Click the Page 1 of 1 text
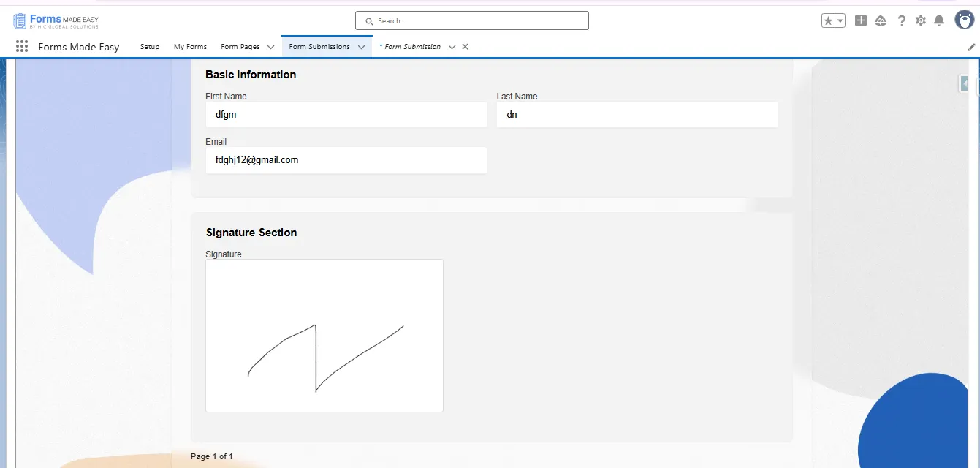The height and width of the screenshot is (468, 980). point(212,456)
